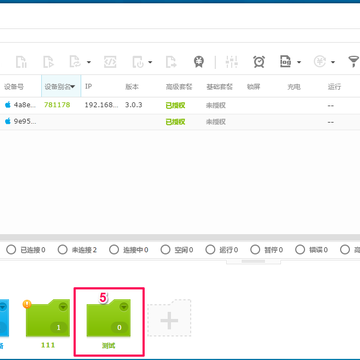
Task: Open the authorization medal icon
Action: tap(199, 62)
